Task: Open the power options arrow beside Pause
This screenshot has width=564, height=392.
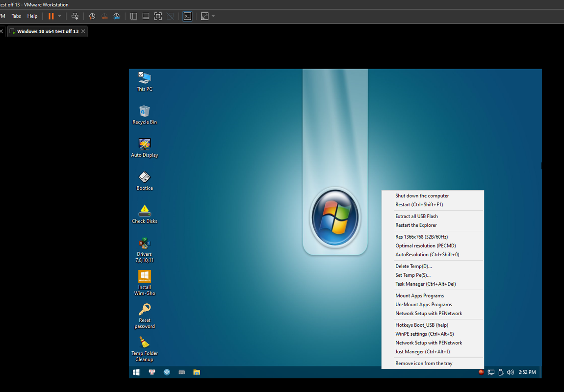Action: [x=60, y=16]
